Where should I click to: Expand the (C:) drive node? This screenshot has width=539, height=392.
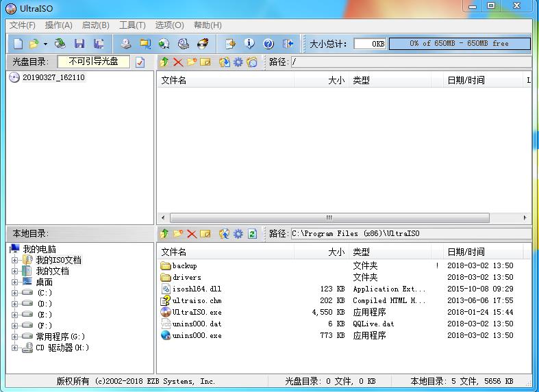coord(14,293)
